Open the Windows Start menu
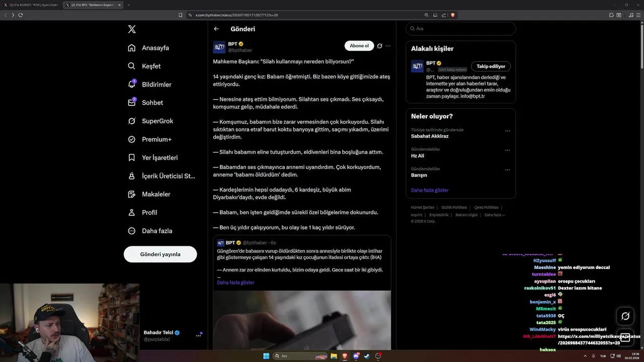The height and width of the screenshot is (362, 644). click(266, 356)
